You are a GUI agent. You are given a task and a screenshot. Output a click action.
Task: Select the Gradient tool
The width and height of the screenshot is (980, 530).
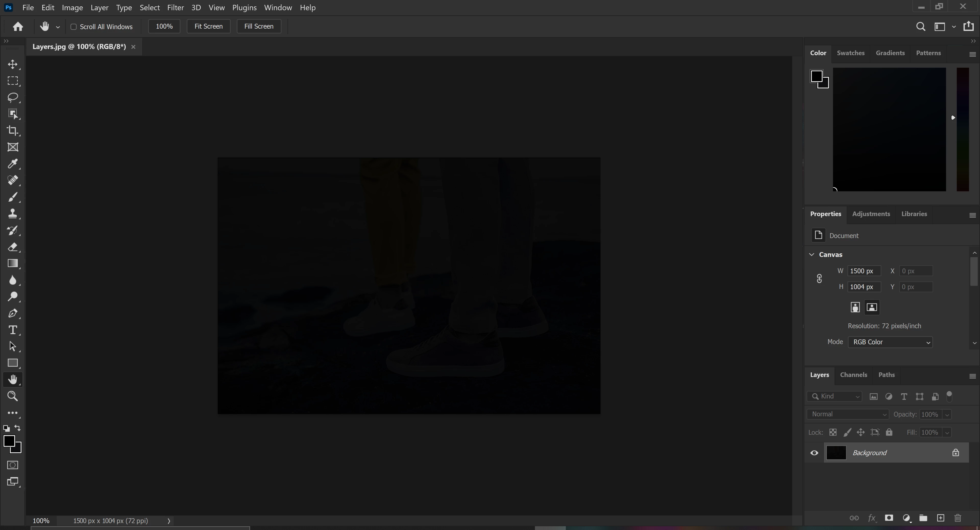[13, 264]
